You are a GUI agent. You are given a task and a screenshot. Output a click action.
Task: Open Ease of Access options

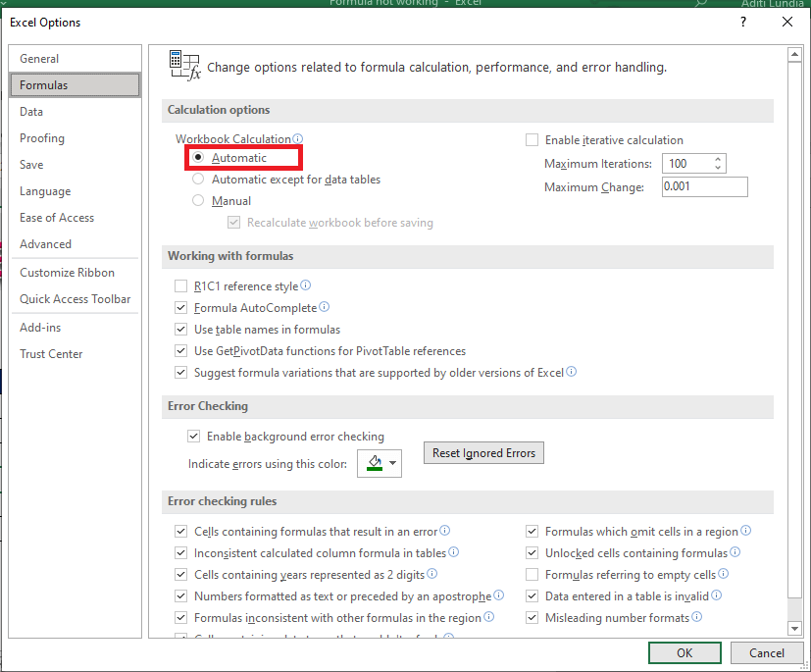click(75, 217)
